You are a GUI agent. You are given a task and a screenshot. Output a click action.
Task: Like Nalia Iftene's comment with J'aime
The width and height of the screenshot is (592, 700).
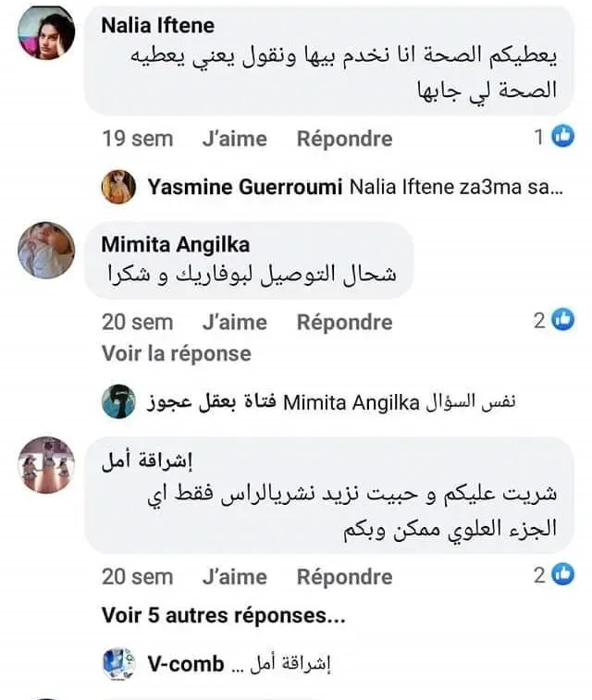[234, 139]
